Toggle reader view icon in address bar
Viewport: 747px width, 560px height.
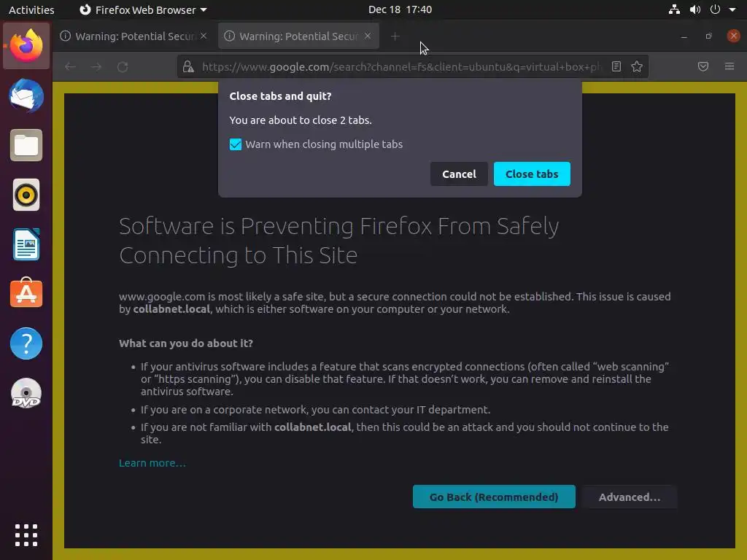[616, 66]
